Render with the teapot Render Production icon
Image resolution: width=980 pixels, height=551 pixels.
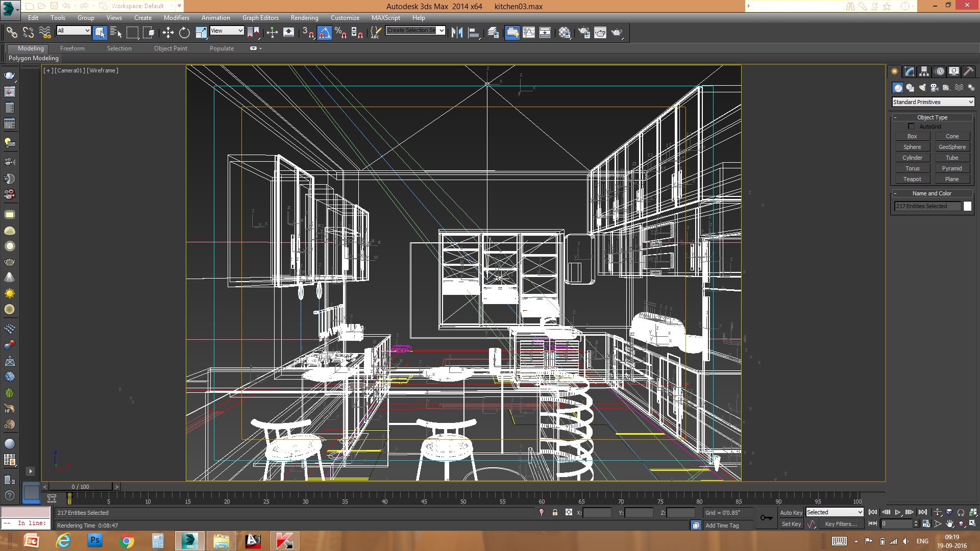pos(617,33)
